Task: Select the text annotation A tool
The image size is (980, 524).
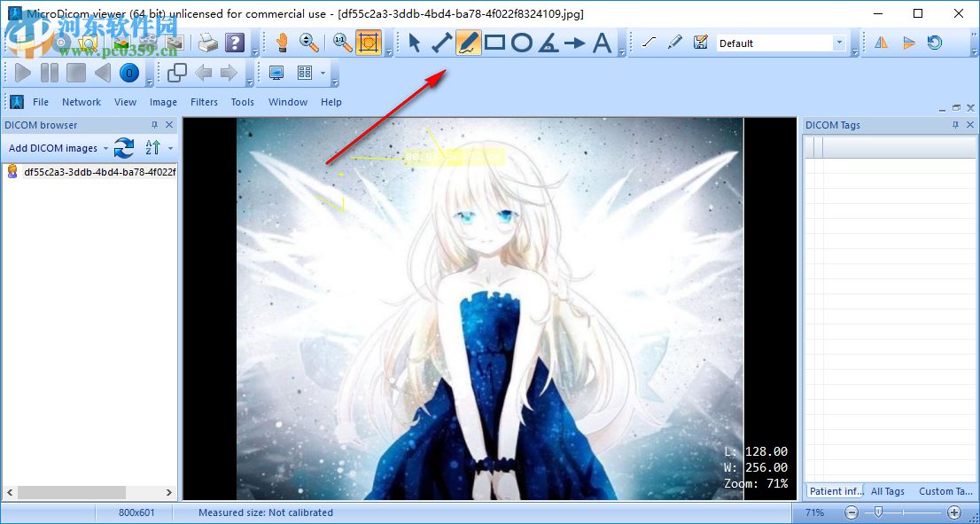Action: 602,43
